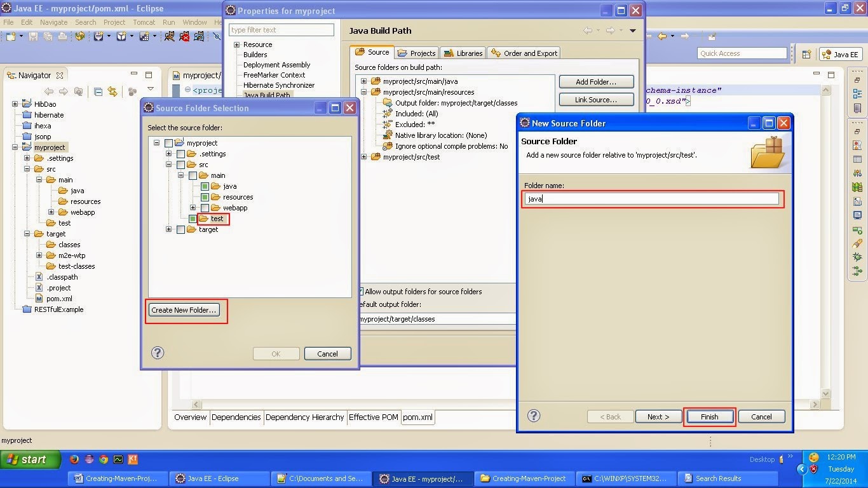The height and width of the screenshot is (488, 868).
Task: Click the help icon in New Source Folder
Action: coord(534,416)
